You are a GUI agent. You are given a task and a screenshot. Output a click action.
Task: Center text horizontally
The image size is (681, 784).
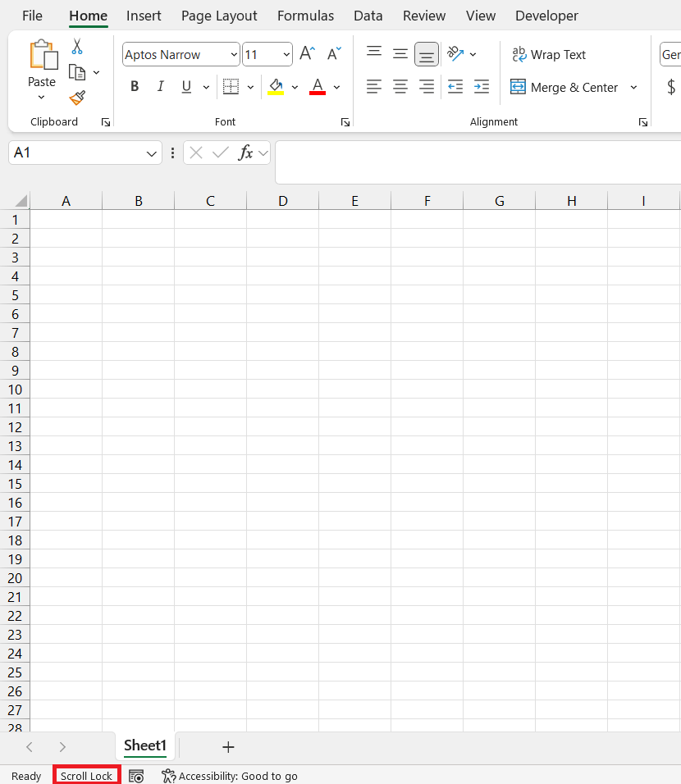pos(400,86)
